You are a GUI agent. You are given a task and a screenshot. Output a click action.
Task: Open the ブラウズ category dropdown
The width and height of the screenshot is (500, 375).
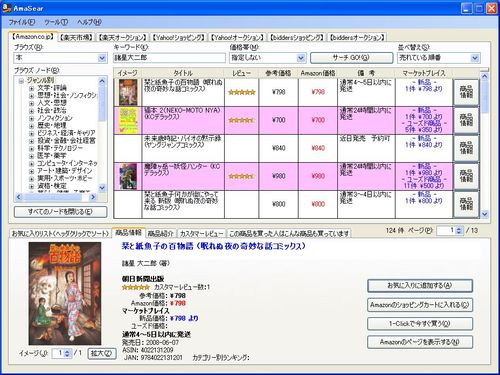[102, 58]
